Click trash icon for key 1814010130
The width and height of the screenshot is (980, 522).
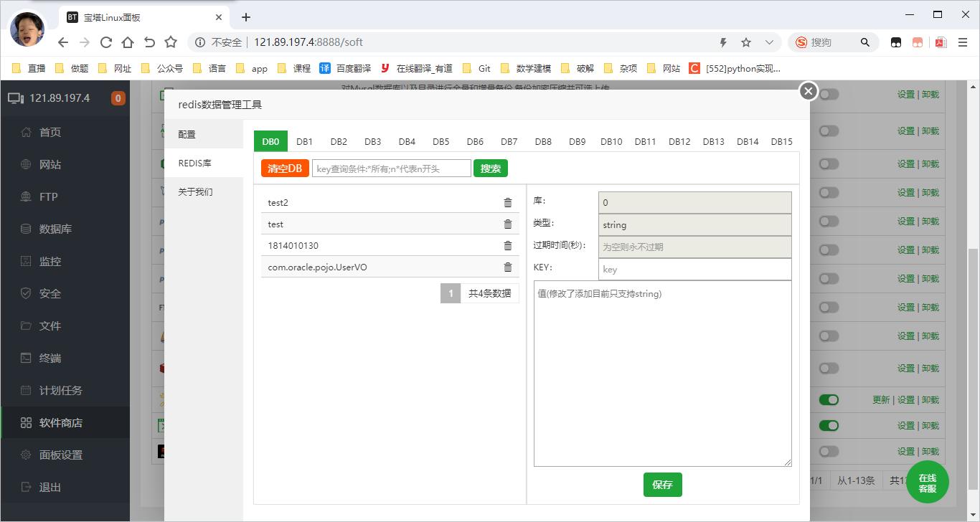pos(508,246)
